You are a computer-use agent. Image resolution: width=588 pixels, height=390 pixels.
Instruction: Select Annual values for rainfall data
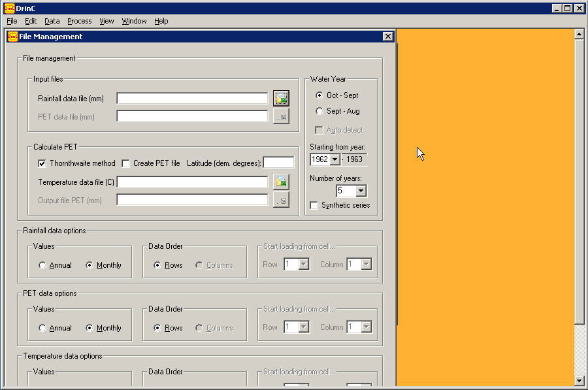(x=42, y=265)
